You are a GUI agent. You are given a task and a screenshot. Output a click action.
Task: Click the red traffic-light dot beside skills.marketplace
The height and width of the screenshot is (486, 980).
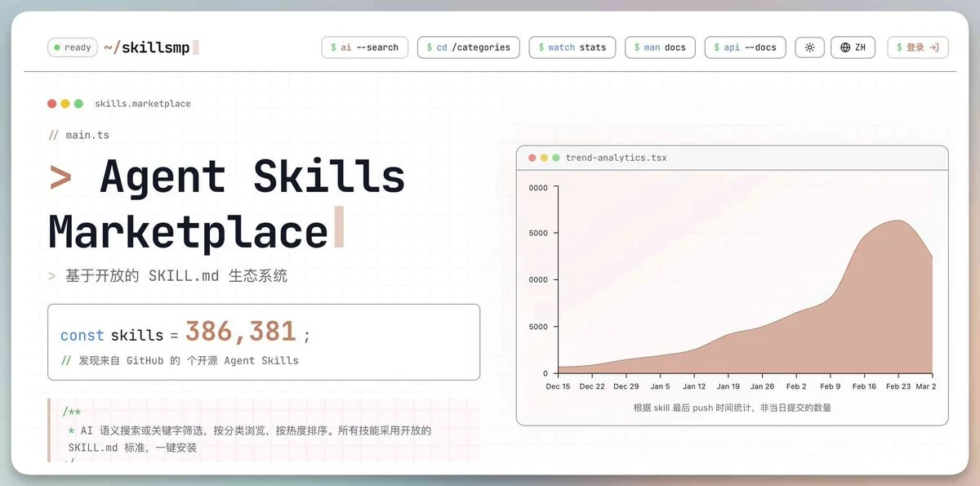[51, 103]
